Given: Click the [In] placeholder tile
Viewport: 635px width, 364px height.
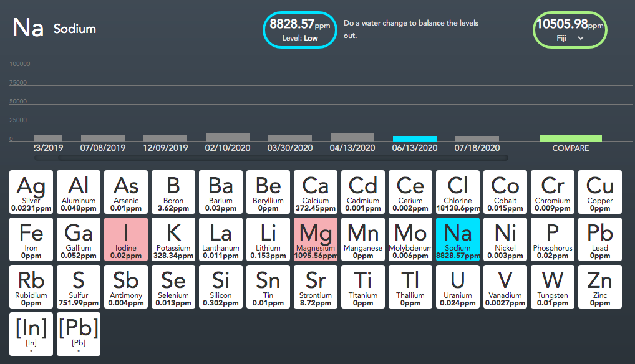Looking at the screenshot, I should [31, 334].
